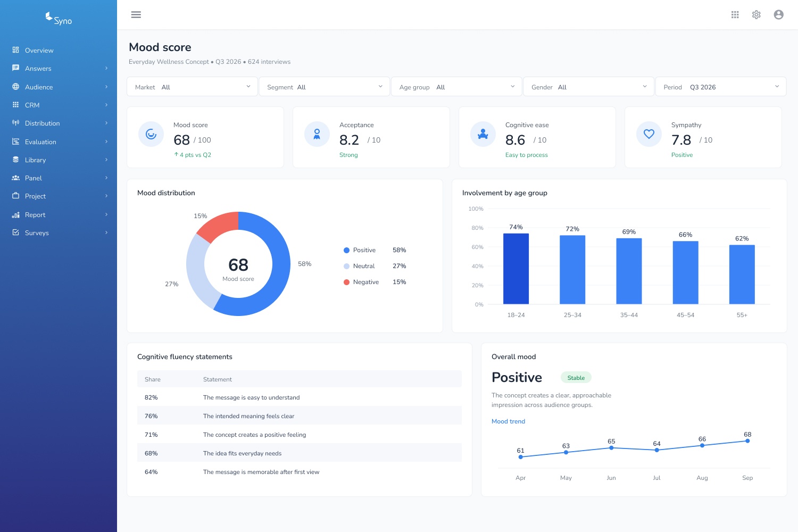Open the Distribution menu item
This screenshot has height=532, width=798.
59,123
